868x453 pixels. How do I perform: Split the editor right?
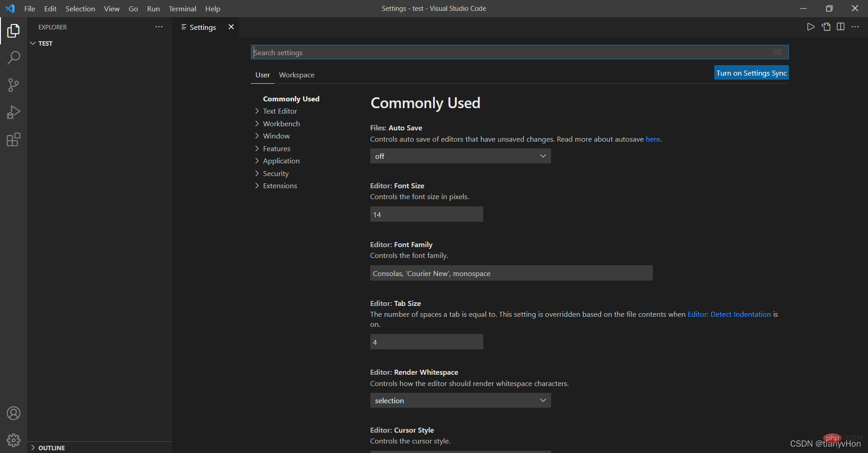(840, 27)
